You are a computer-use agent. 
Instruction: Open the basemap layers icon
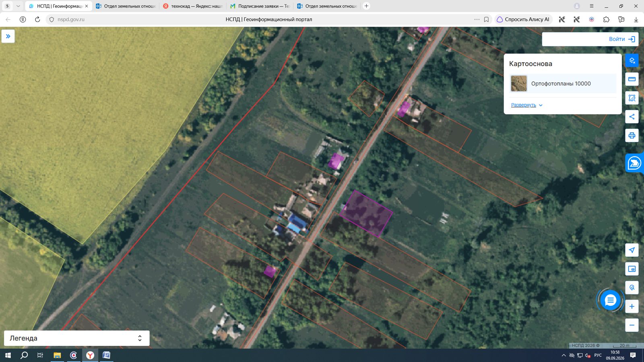click(x=632, y=61)
